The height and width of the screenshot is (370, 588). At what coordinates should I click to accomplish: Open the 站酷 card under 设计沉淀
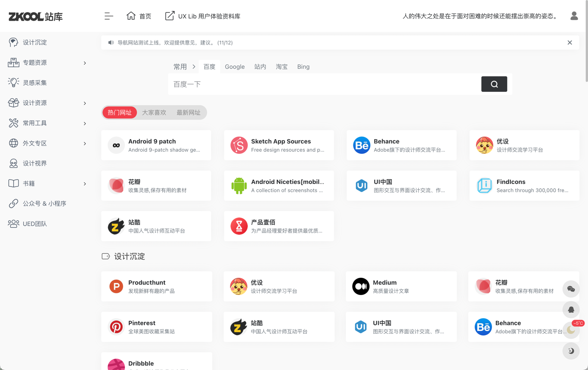(x=279, y=327)
